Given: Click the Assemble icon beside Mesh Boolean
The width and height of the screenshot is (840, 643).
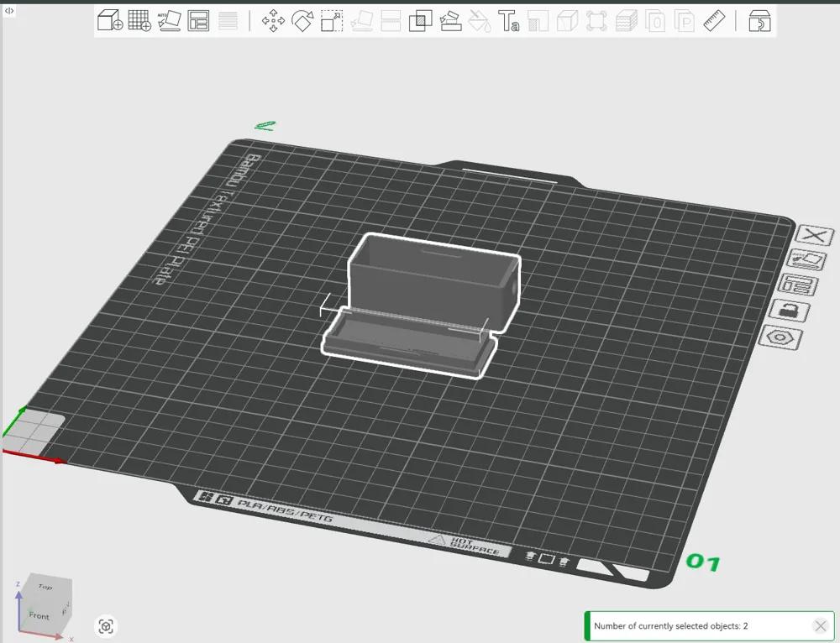Looking at the screenshot, I should coord(450,20).
